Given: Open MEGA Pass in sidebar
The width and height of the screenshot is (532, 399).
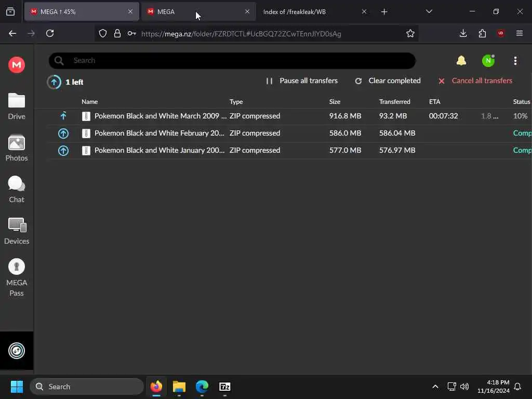Looking at the screenshot, I should click(x=17, y=277).
